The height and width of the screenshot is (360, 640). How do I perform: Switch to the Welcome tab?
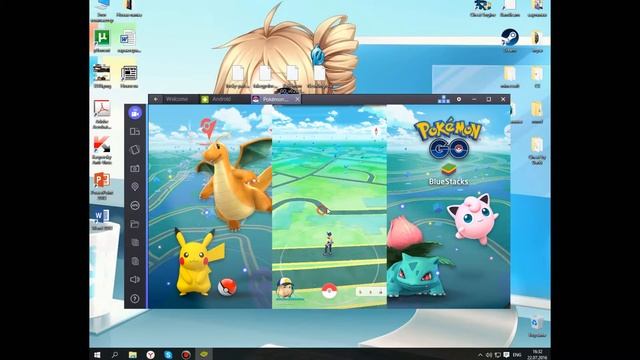(x=177, y=99)
